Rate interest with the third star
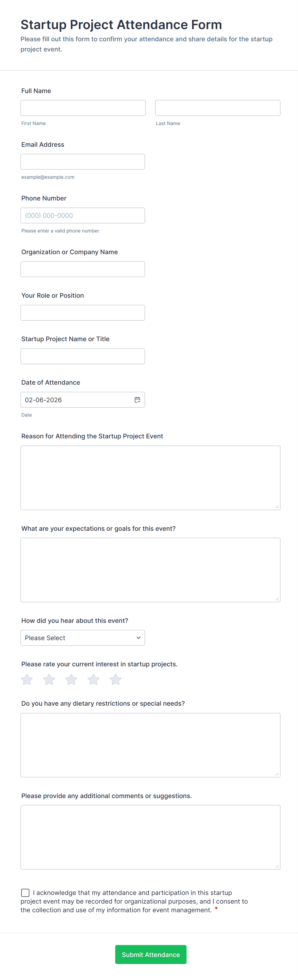The height and width of the screenshot is (980, 298). [71, 679]
